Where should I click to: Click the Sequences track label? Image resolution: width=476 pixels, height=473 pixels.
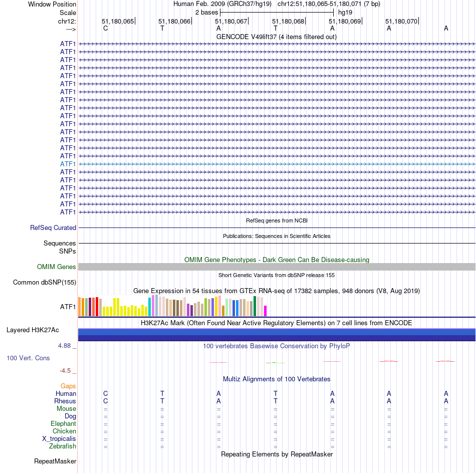pos(60,243)
